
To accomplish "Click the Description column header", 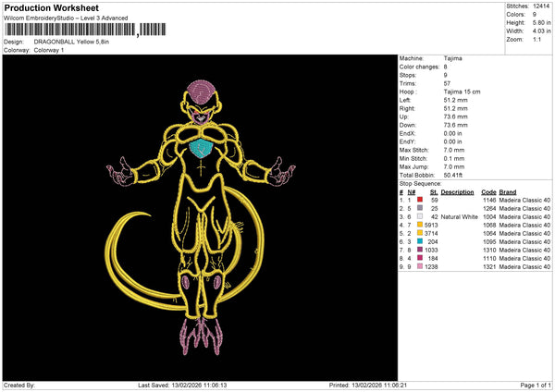I will [457, 191].
